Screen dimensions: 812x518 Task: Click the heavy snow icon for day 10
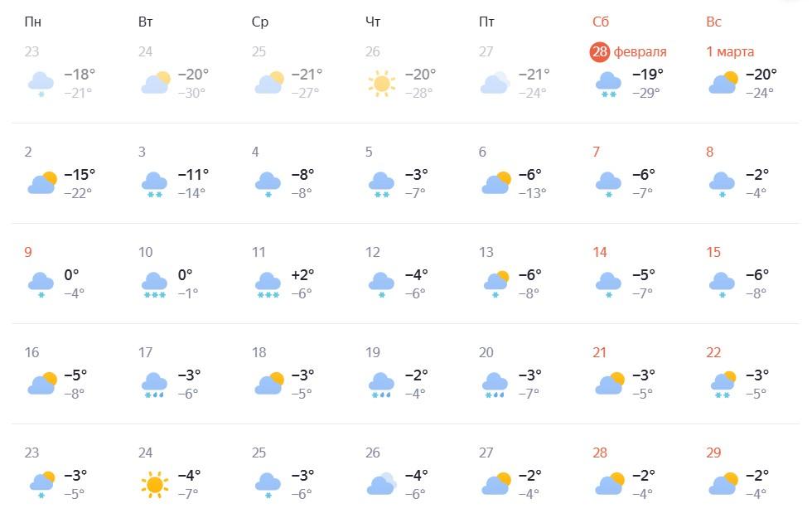tap(154, 283)
